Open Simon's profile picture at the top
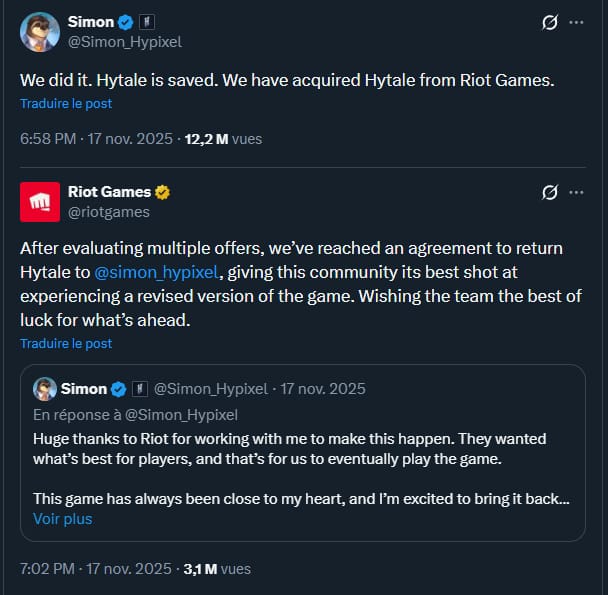Image resolution: width=608 pixels, height=595 pixels. [x=39, y=32]
